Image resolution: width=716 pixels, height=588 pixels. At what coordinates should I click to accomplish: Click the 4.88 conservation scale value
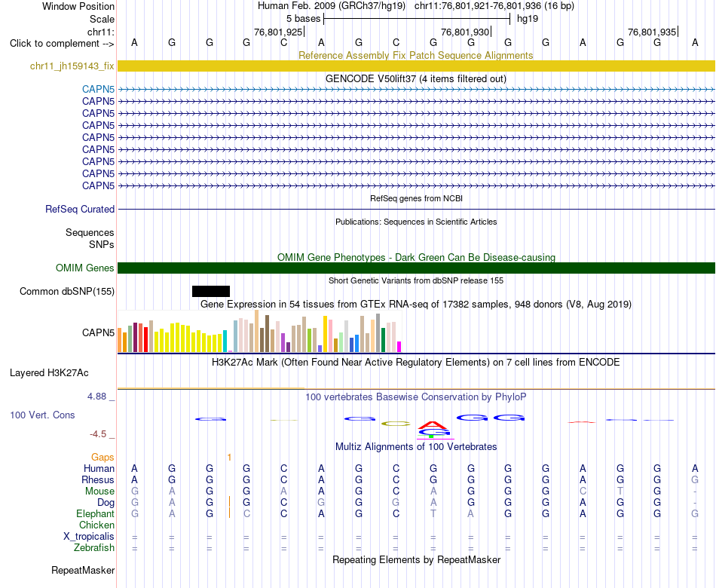coord(96,396)
